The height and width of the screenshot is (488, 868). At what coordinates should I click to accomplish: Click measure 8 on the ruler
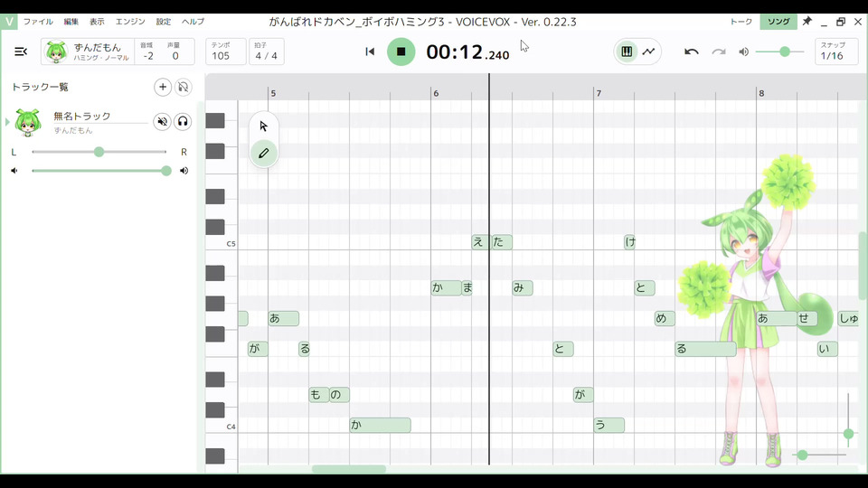761,93
